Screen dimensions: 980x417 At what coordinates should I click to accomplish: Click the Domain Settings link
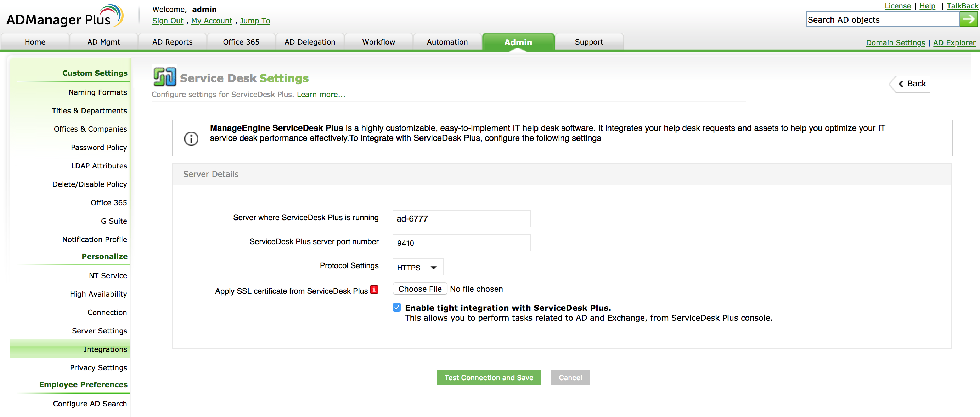click(x=895, y=42)
